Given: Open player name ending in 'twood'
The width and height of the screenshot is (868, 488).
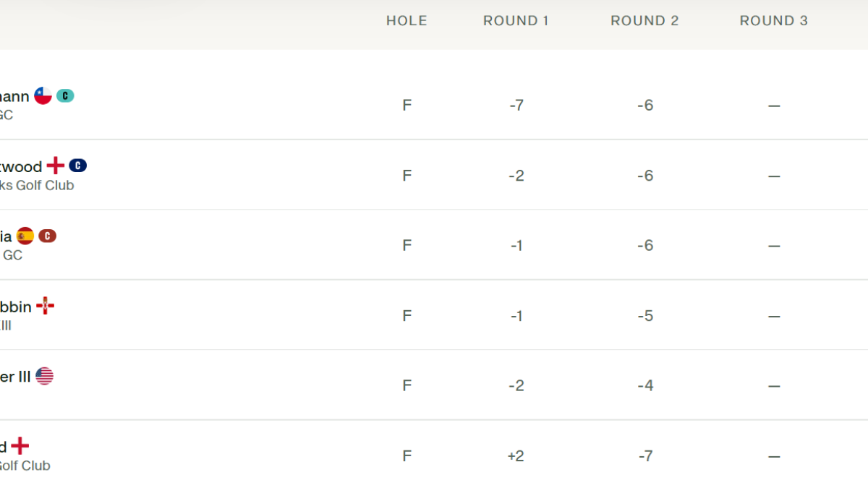Looking at the screenshot, I should coord(21,167).
